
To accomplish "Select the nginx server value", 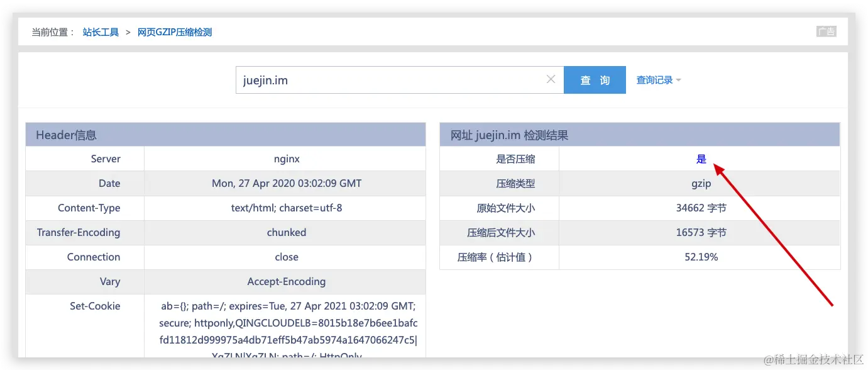I will [x=287, y=159].
